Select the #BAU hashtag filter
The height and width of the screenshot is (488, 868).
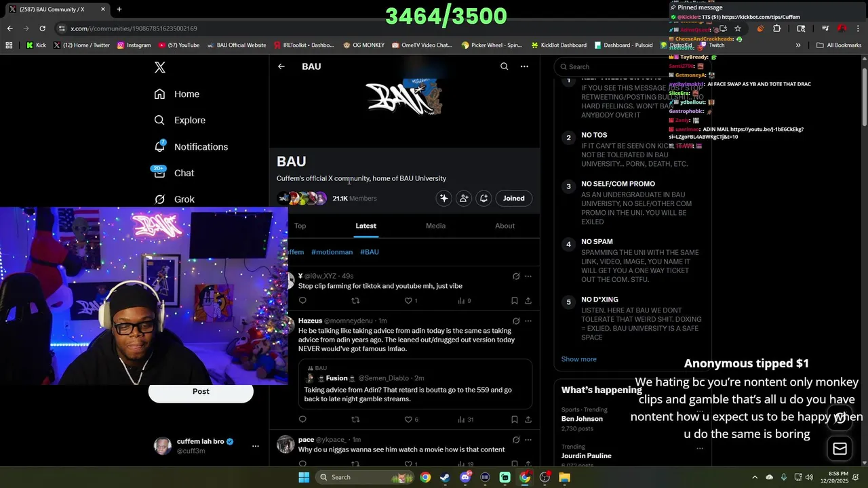tap(370, 252)
